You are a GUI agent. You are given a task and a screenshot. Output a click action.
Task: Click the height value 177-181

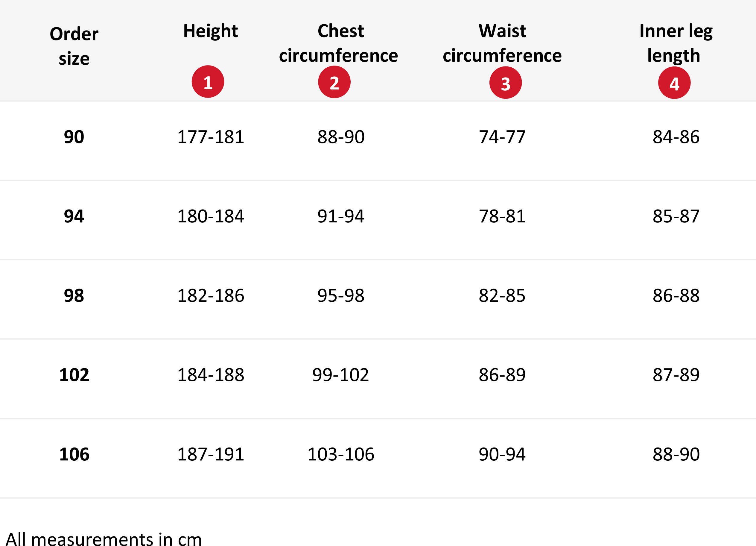click(210, 137)
